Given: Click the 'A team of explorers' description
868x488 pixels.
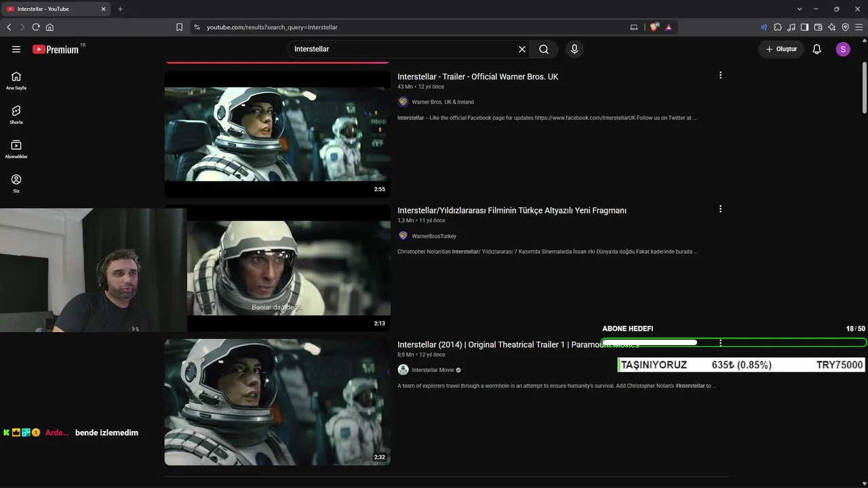Looking at the screenshot, I should pos(557,386).
